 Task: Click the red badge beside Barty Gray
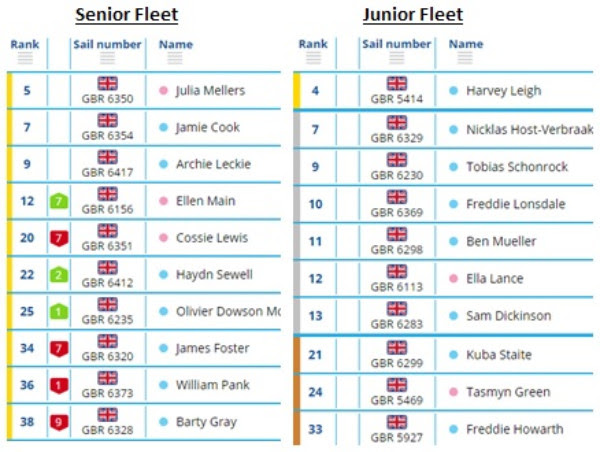click(59, 422)
